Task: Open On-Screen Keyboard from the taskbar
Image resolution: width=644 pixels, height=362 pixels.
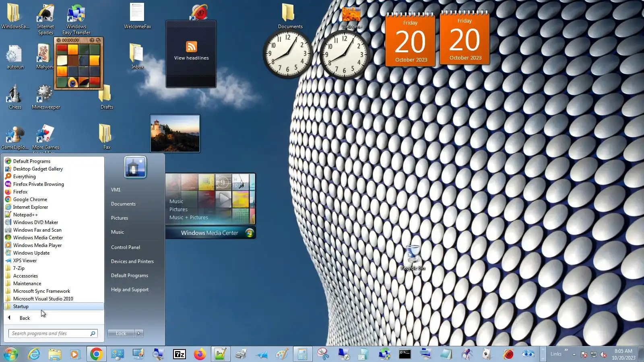Action: [x=425, y=354]
